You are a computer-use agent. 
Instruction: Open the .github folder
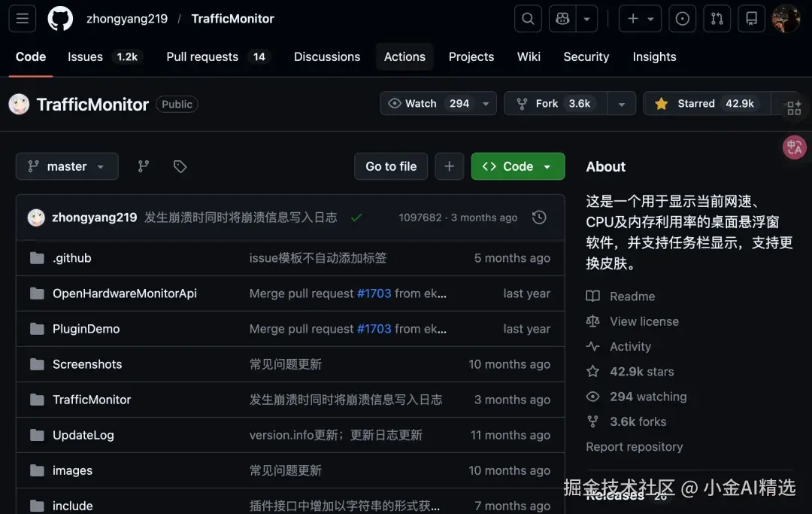tap(72, 258)
